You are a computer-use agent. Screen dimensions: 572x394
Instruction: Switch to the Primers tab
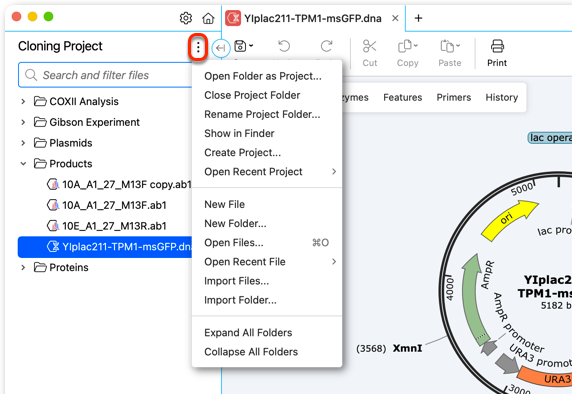[454, 97]
